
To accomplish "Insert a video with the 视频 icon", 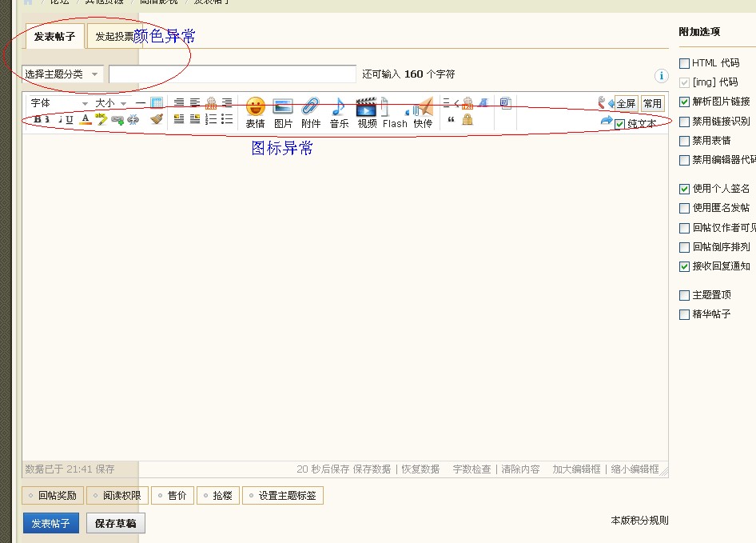I will [367, 113].
